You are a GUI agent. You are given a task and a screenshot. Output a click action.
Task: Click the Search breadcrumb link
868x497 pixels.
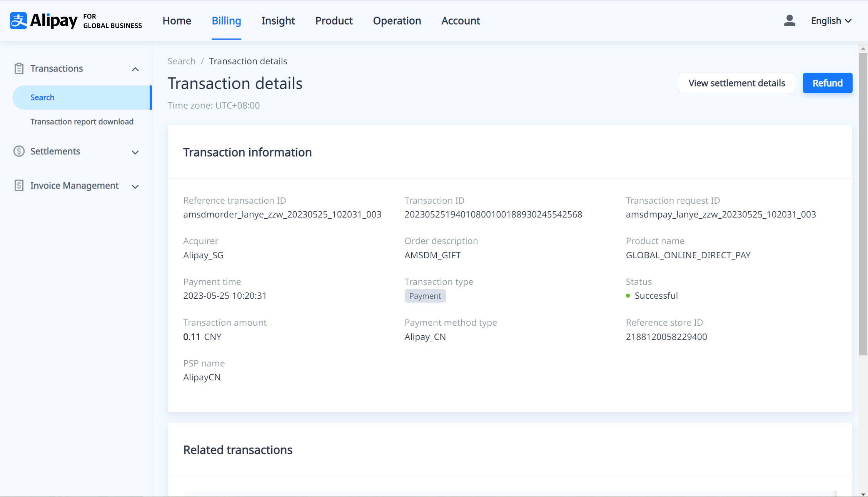coord(181,61)
